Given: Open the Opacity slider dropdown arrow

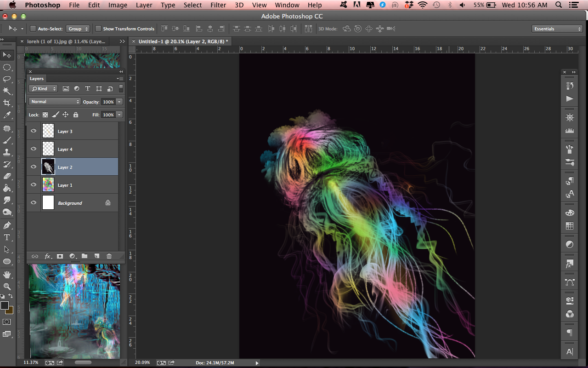Looking at the screenshot, I should pos(119,102).
